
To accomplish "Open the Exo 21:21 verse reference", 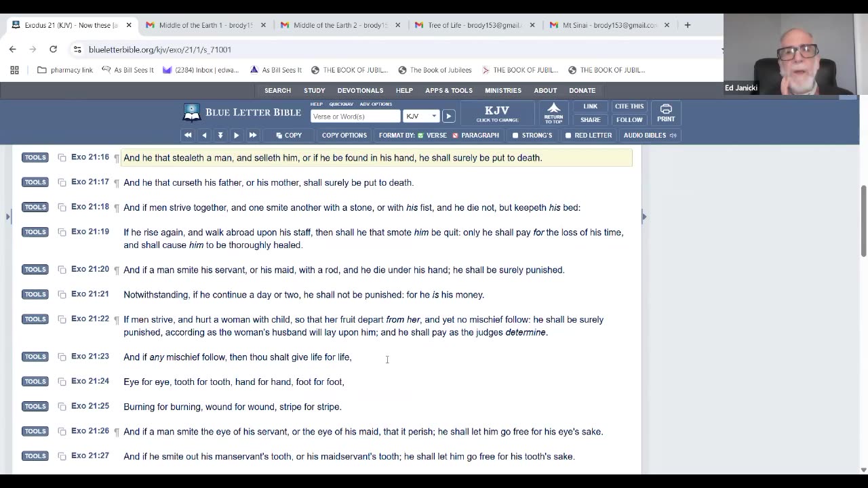I will (90, 293).
